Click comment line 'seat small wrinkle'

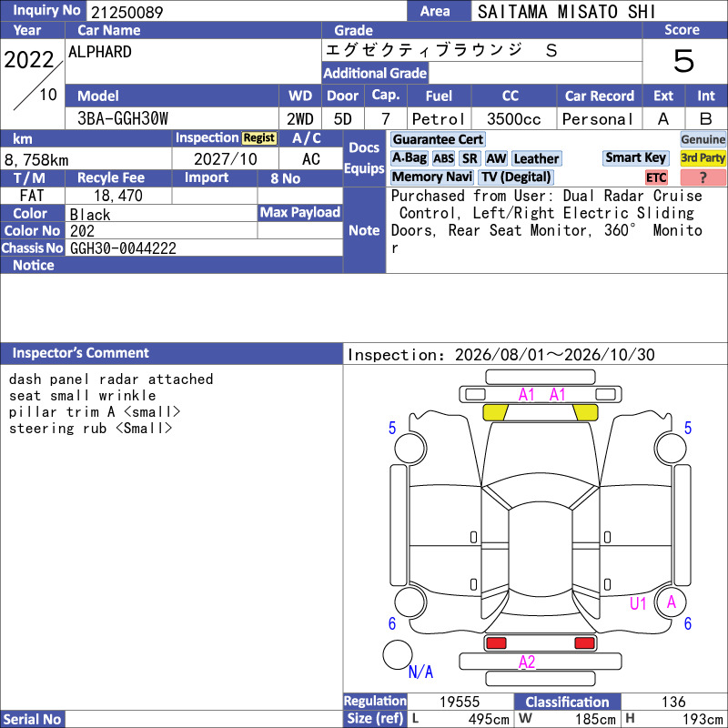(x=82, y=395)
